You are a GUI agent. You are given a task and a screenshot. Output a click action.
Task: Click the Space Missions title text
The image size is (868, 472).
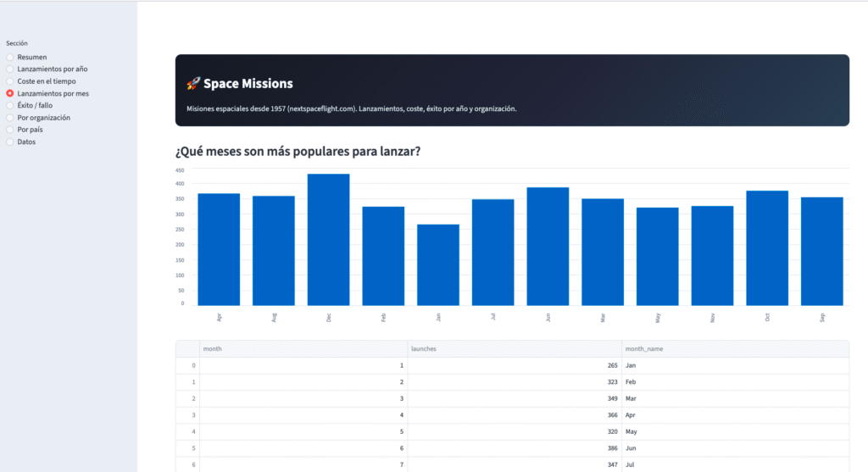point(248,84)
